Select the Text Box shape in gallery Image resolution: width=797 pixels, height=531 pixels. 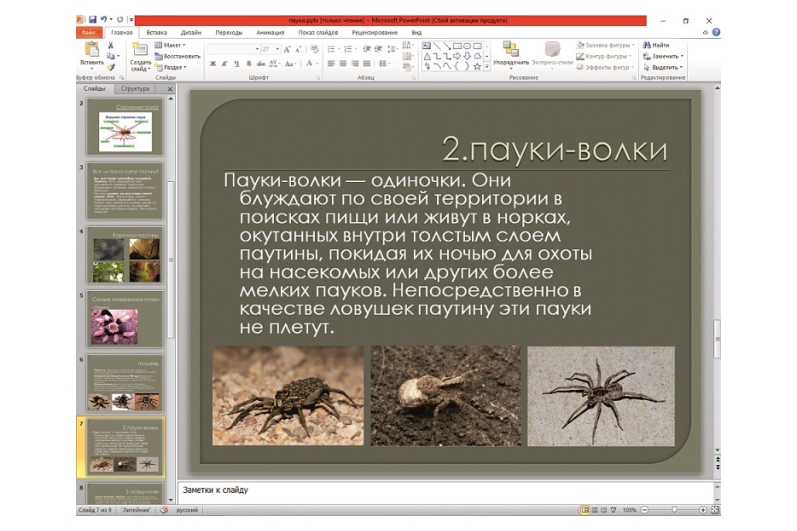pos(427,46)
